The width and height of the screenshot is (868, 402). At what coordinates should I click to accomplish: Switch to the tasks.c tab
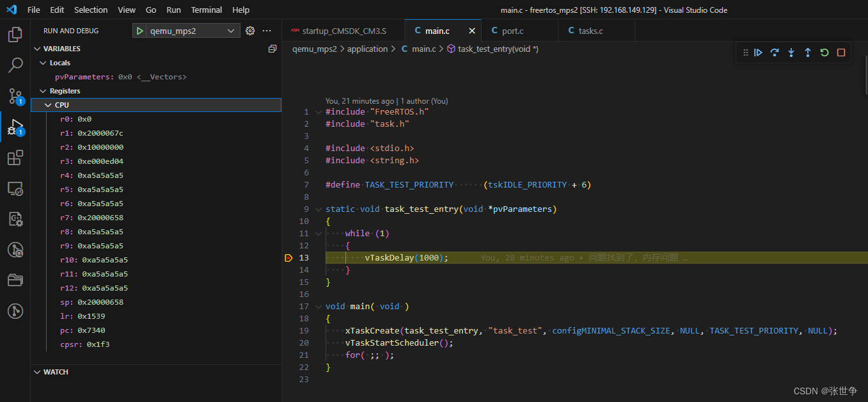[x=596, y=31]
